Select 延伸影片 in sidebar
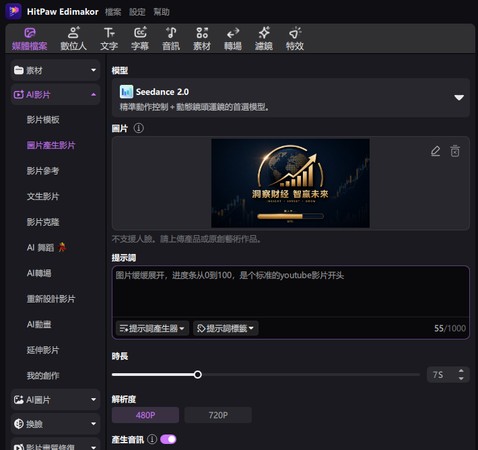Viewport: 478px width, 450px height. [43, 350]
